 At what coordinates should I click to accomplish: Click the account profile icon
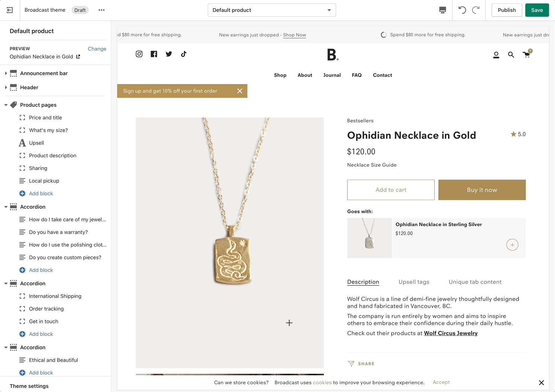tap(496, 55)
